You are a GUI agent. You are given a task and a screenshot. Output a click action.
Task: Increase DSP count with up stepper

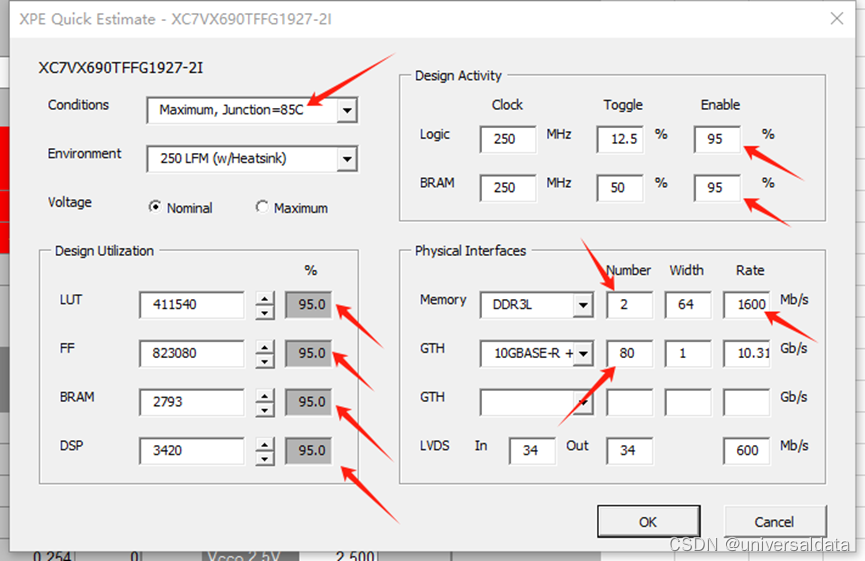coord(265,444)
